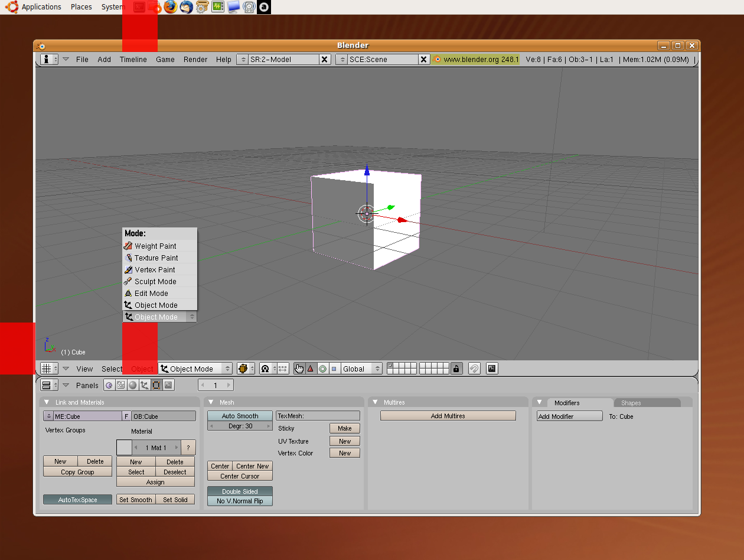
Task: Open the Global orientation dropdown
Action: [361, 369]
